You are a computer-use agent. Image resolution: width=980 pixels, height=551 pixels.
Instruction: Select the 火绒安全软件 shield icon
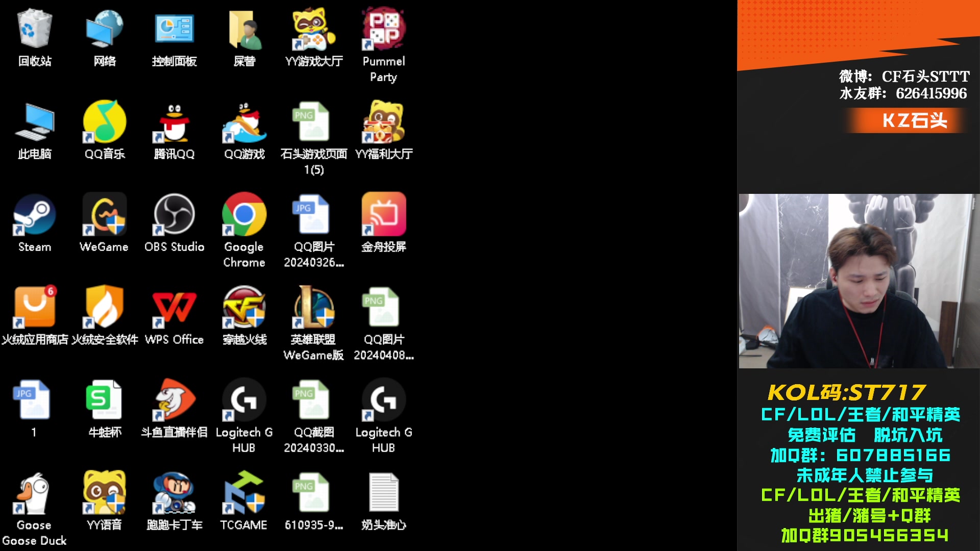point(105,308)
